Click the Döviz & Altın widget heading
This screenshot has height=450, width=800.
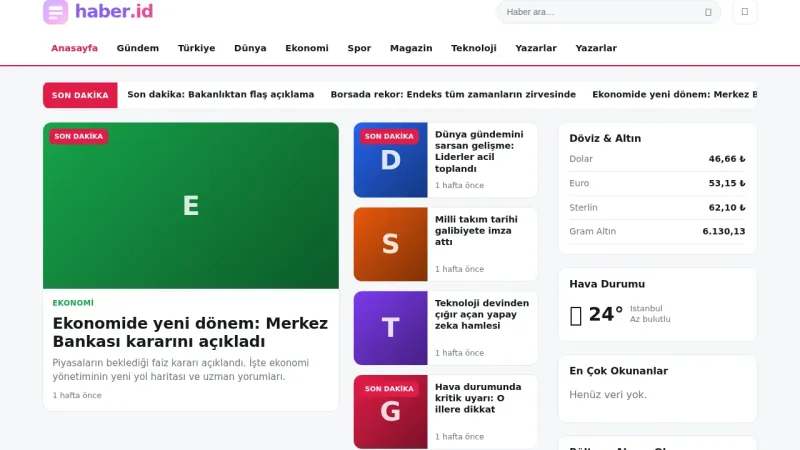[x=605, y=138]
